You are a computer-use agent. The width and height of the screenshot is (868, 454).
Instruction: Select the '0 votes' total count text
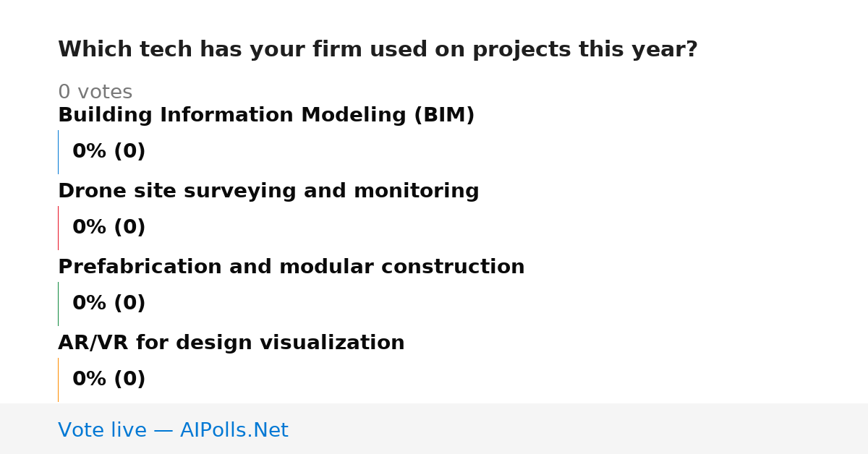[95, 93]
